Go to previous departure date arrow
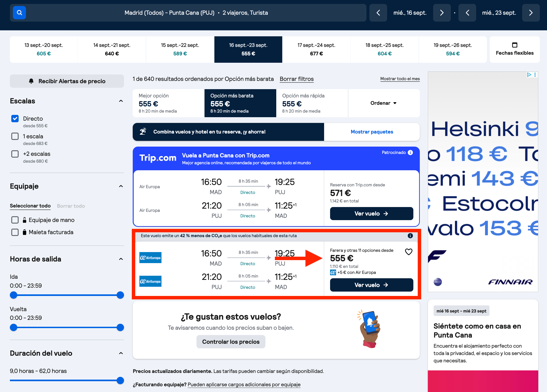Image resolution: width=547 pixels, height=392 pixels. click(x=378, y=13)
